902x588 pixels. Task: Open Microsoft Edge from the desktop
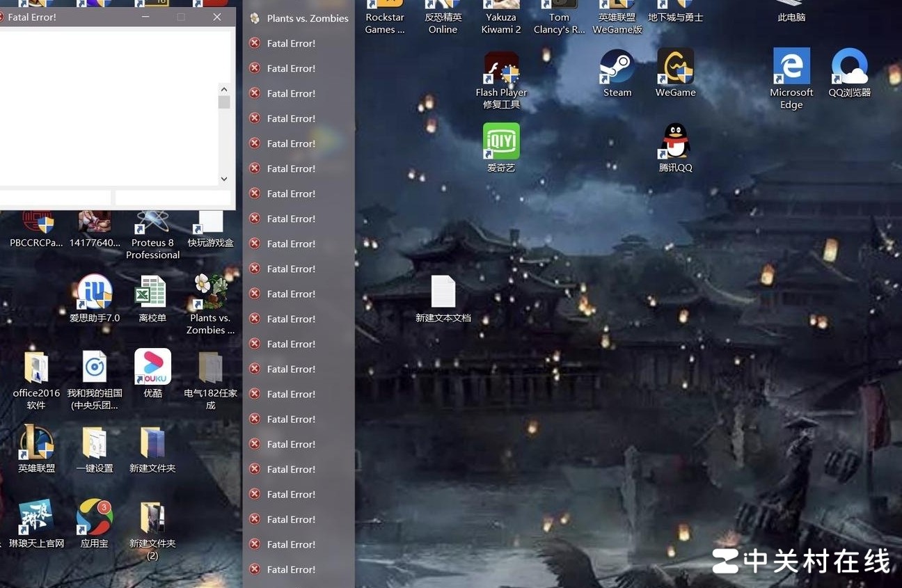pyautogui.click(x=791, y=67)
